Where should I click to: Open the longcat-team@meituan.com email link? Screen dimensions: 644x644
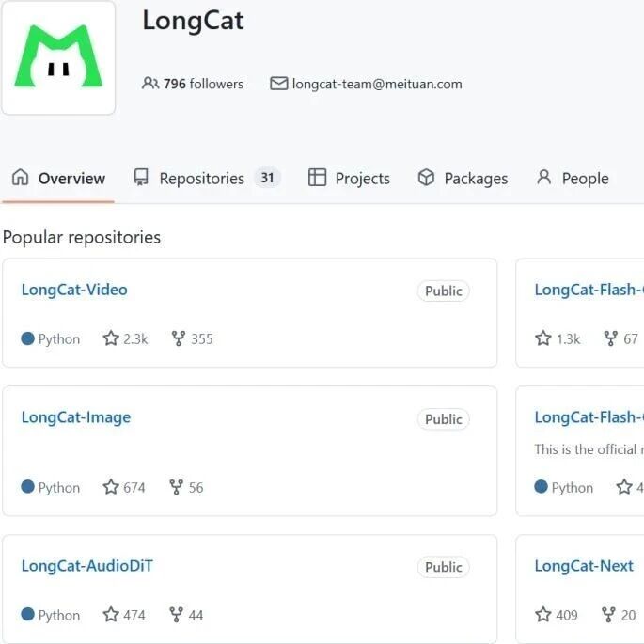377,84
